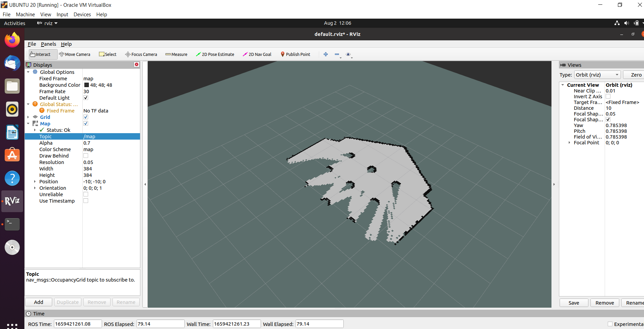The width and height of the screenshot is (644, 329).
Task: Activate the Publish Point tool
Action: click(295, 54)
